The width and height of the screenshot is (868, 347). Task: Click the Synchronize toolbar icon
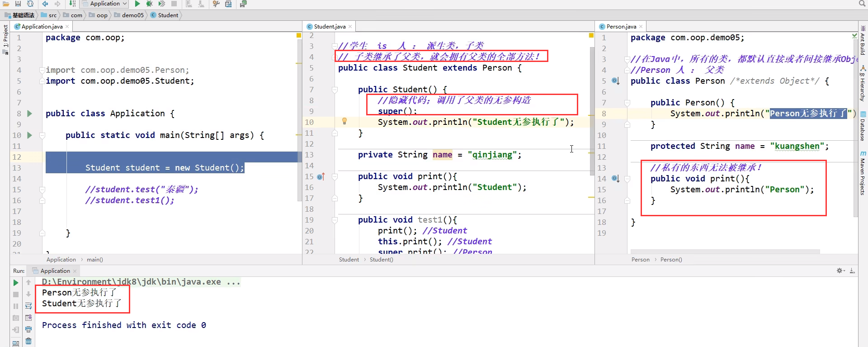pos(30,4)
